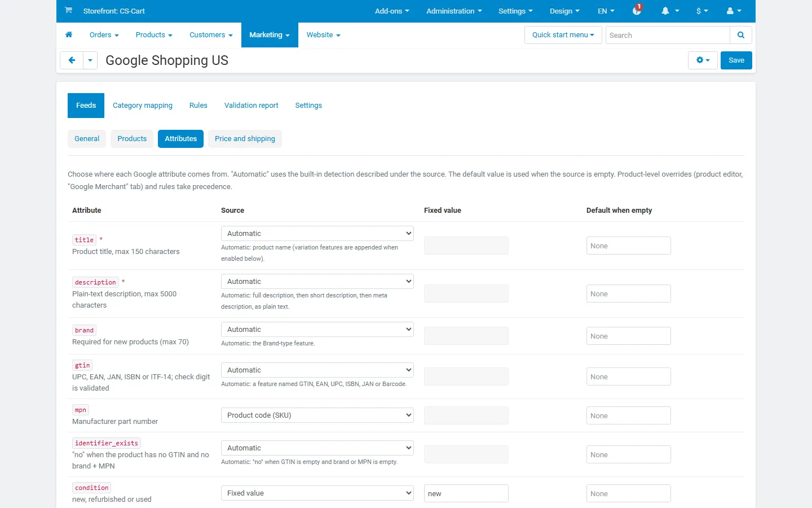Open the Marketing menu

pos(270,35)
